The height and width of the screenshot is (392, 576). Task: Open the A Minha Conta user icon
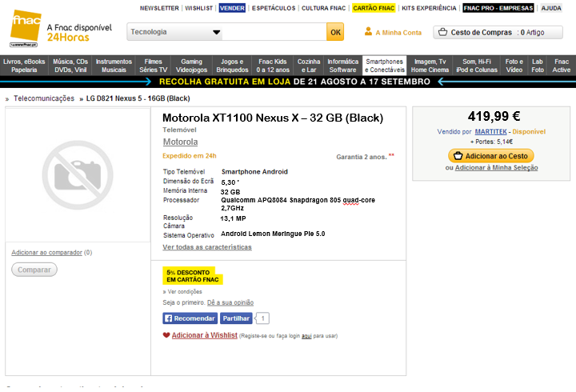368,31
